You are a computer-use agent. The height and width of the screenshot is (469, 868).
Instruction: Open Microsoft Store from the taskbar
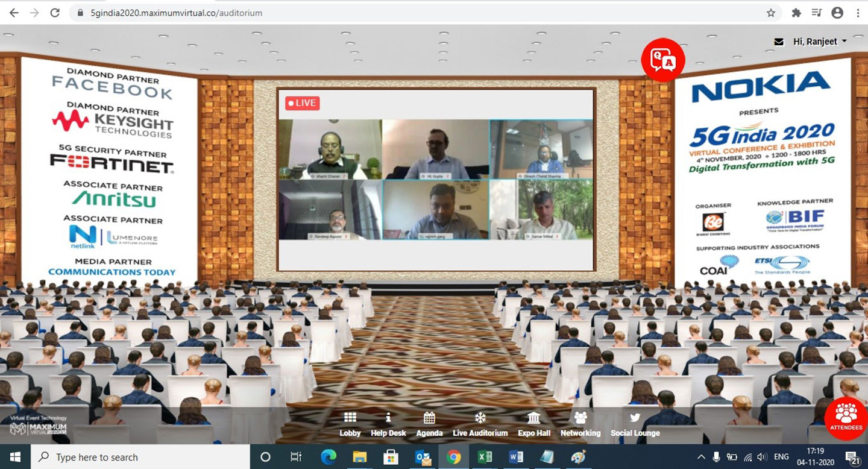coord(391,457)
